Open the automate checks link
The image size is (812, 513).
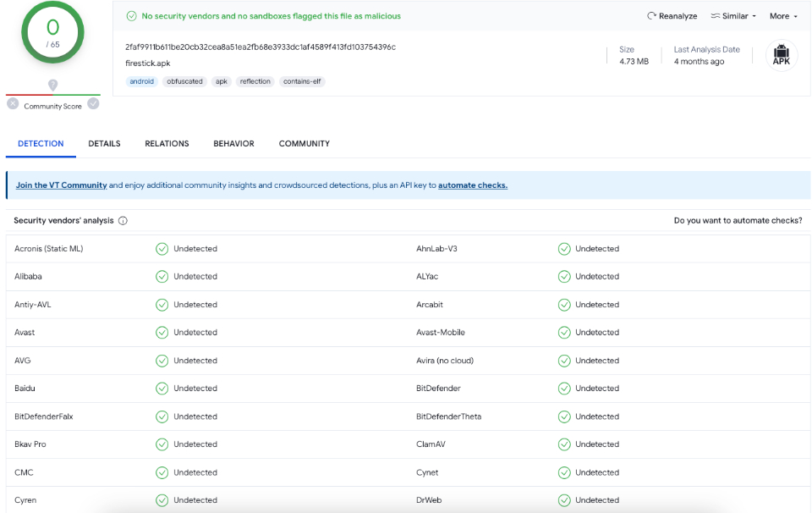point(473,185)
